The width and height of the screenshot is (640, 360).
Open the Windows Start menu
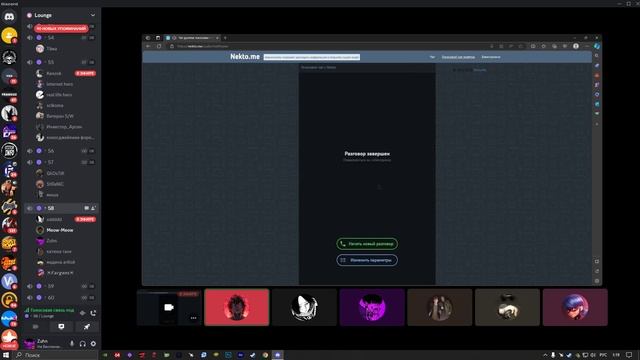tap(6, 355)
